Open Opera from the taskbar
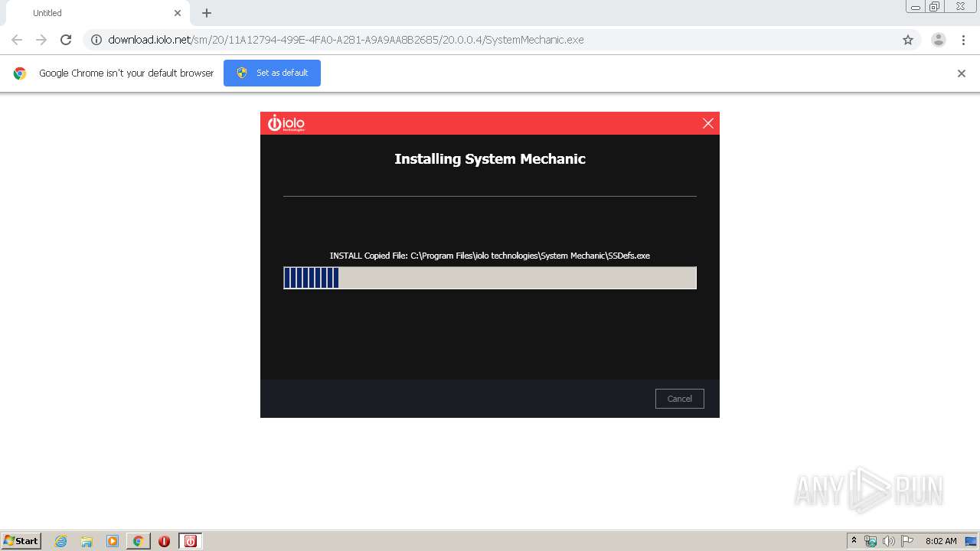 point(164,541)
